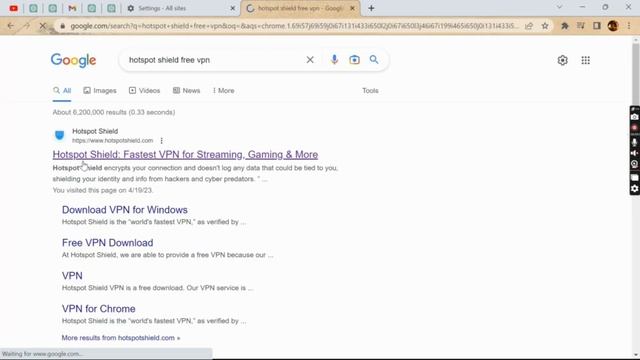Switch to Videos results

(144, 91)
